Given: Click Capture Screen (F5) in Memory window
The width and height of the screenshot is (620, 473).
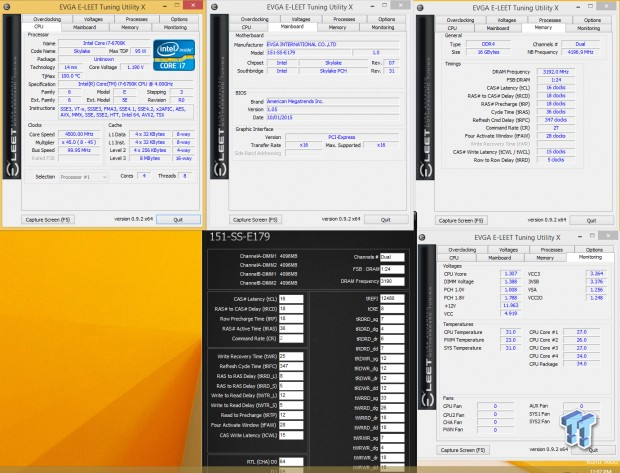Looking at the screenshot, I should (x=461, y=220).
